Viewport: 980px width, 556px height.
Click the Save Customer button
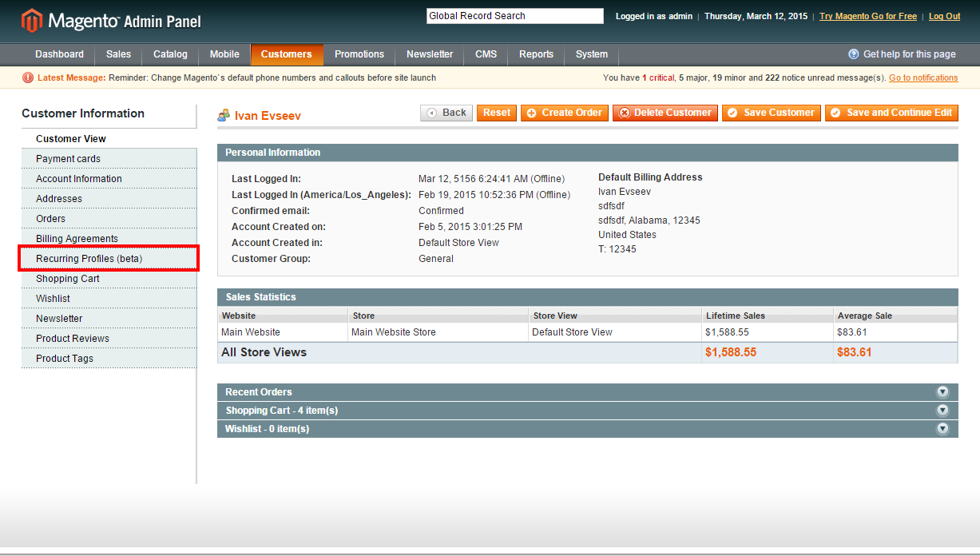click(x=772, y=113)
